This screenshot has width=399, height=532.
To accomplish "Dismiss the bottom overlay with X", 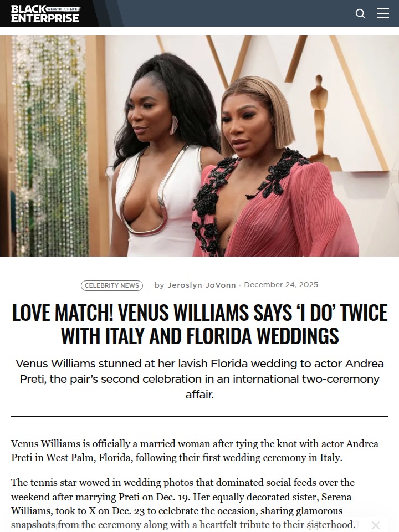I will [376, 525].
